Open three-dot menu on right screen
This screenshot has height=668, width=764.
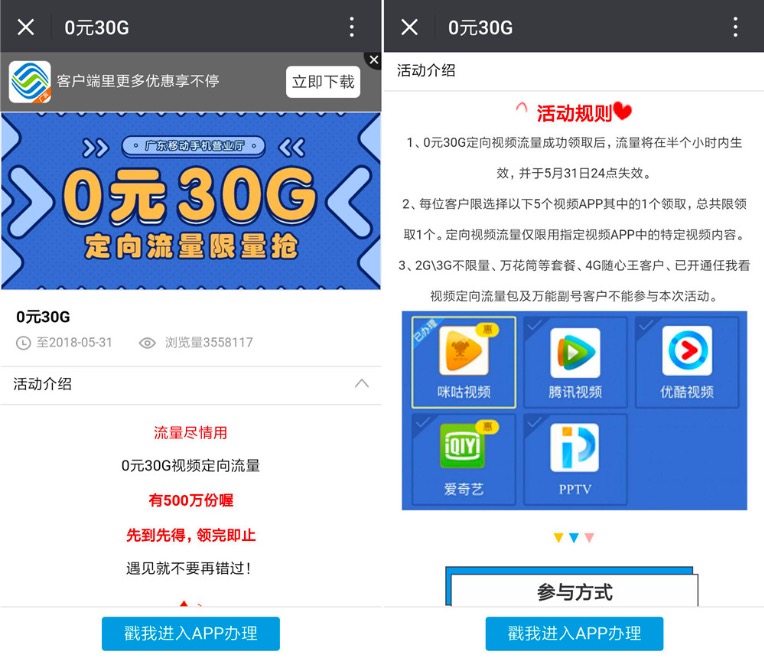(735, 27)
